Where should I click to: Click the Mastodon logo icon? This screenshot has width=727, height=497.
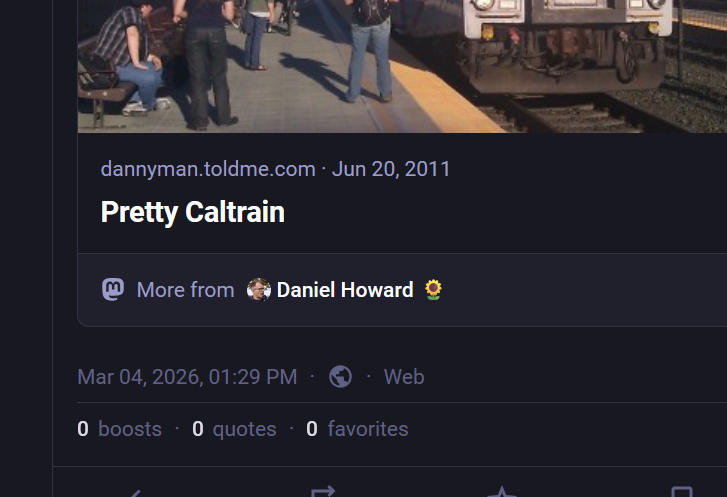click(x=113, y=290)
